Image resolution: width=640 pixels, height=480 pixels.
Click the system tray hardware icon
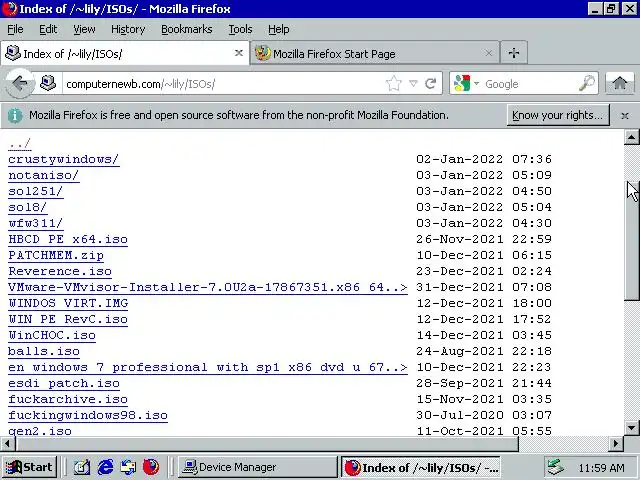click(x=556, y=467)
